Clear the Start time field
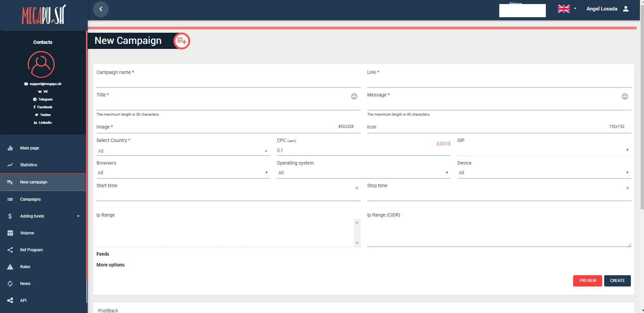Viewport: 644px width, 313px height. (x=357, y=188)
